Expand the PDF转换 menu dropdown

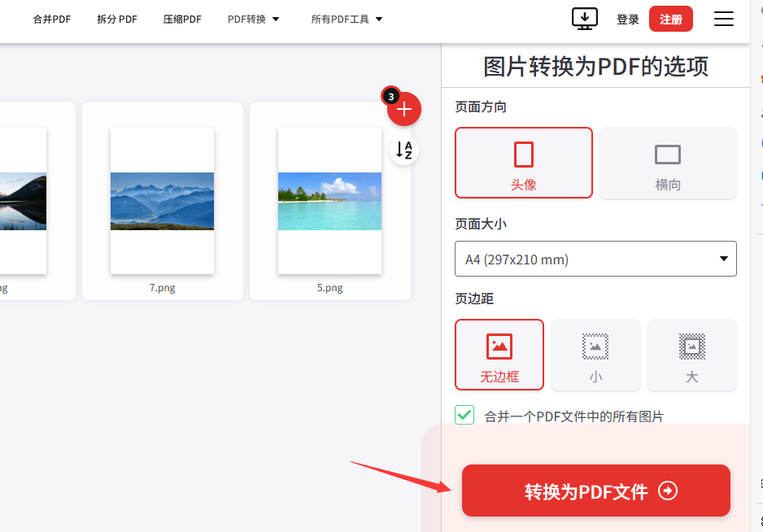pyautogui.click(x=253, y=20)
